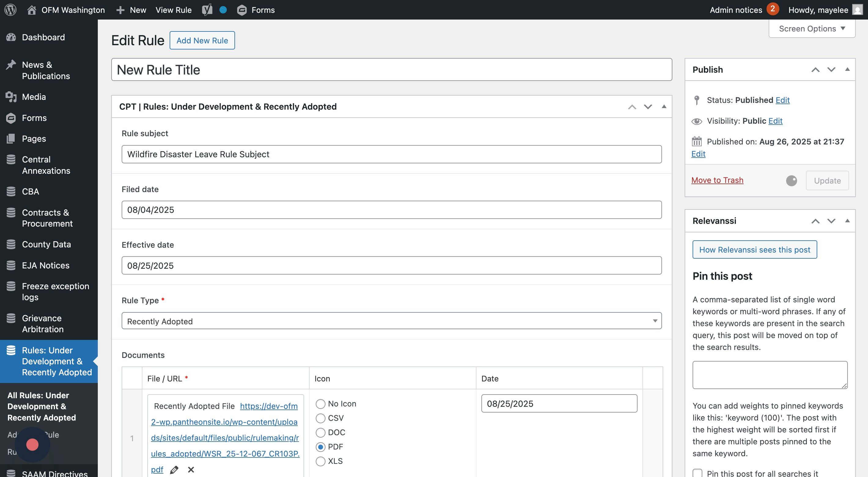The height and width of the screenshot is (477, 868).
Task: Select the XLS icon radio button
Action: coord(320,461)
